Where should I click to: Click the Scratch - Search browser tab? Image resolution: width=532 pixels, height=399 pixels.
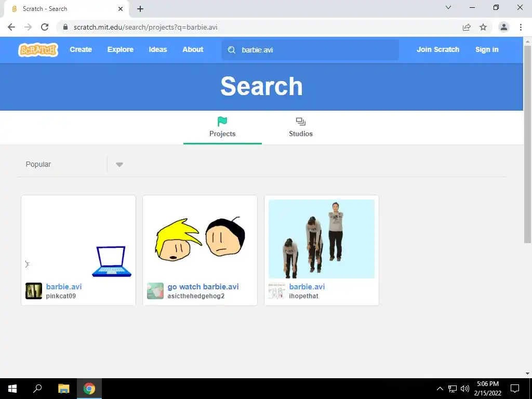pyautogui.click(x=66, y=9)
